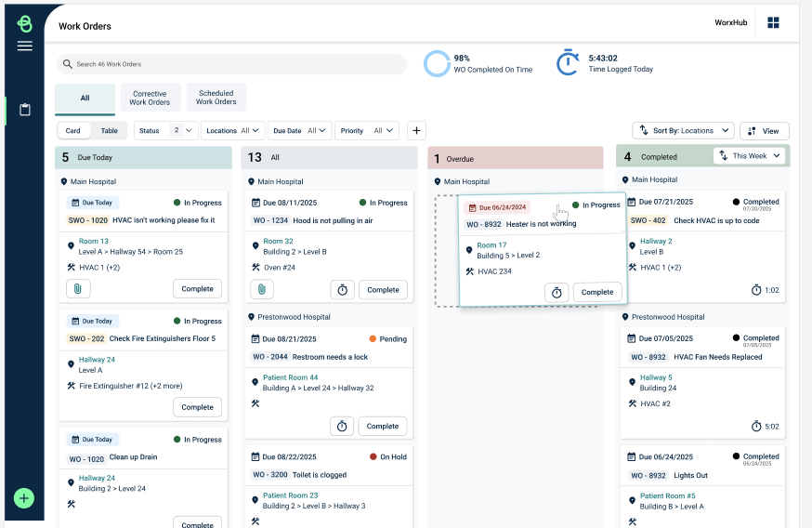812x528 pixels.
Task: Start timer on WO-1234 Hood card
Action: (342, 290)
